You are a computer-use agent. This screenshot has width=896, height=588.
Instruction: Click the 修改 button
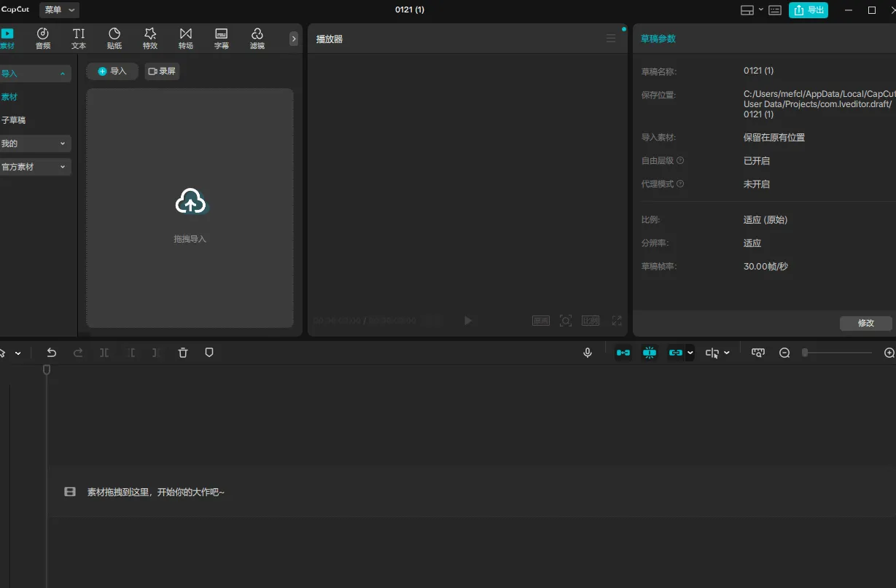point(866,324)
